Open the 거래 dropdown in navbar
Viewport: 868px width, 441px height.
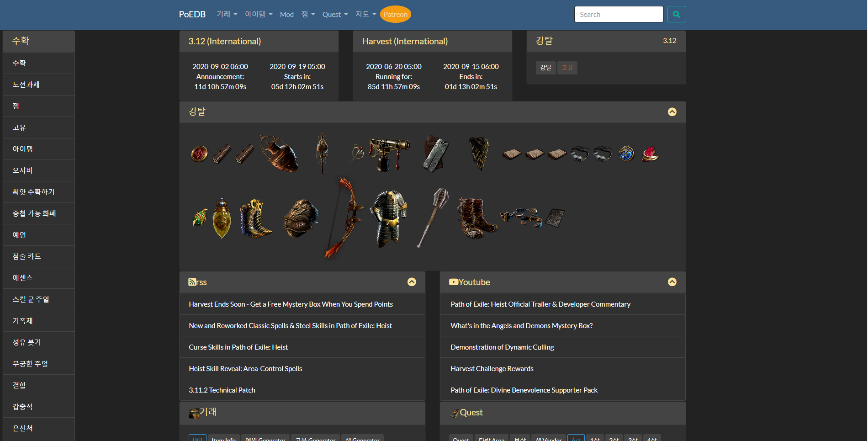click(227, 14)
